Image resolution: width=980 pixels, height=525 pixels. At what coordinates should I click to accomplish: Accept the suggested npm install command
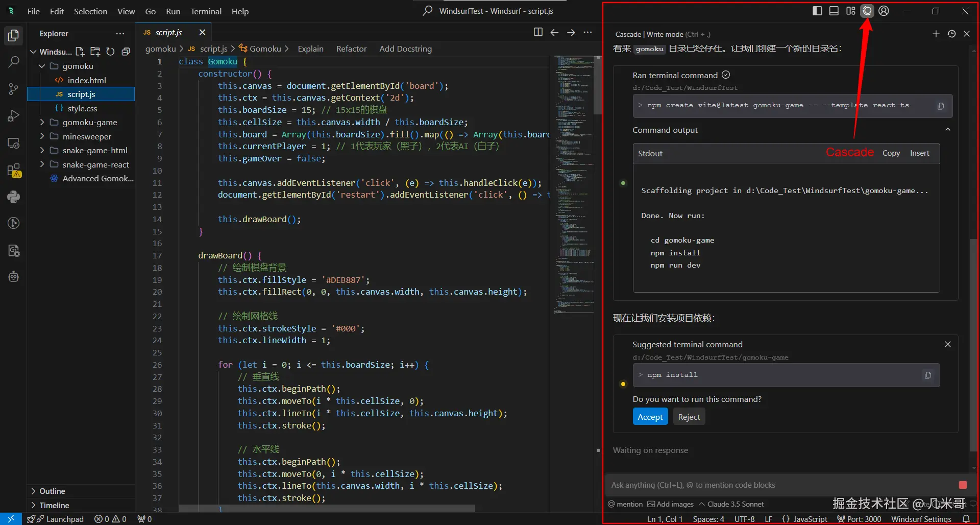point(650,417)
